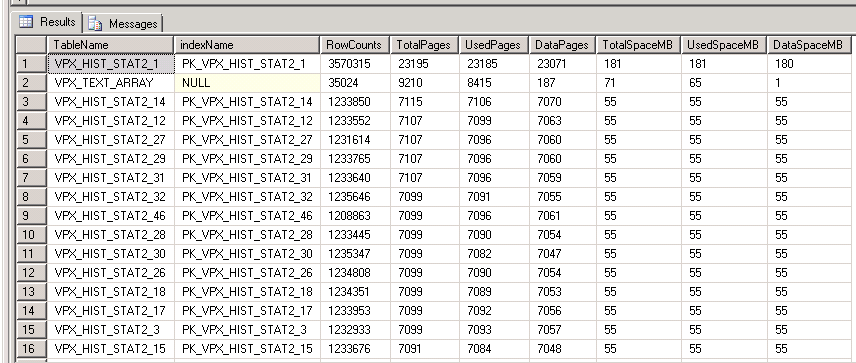Select the indexName column header
856x363 pixels.
pyautogui.click(x=246, y=45)
